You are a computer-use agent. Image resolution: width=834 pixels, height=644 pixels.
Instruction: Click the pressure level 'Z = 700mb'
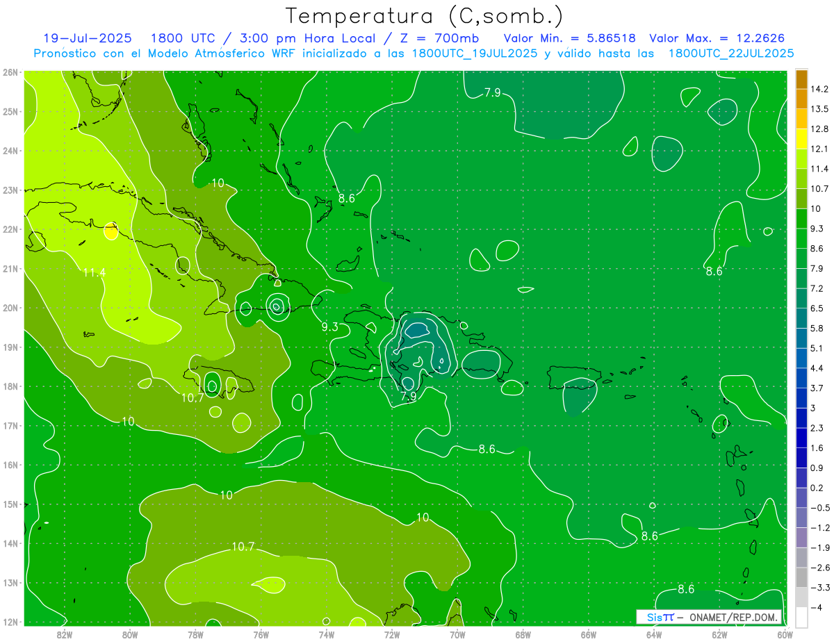pyautogui.click(x=436, y=38)
